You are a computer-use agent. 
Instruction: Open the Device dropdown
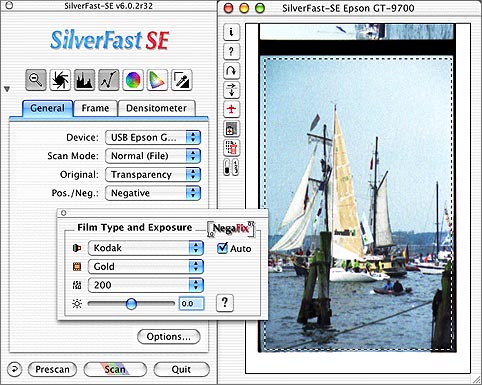coord(153,137)
